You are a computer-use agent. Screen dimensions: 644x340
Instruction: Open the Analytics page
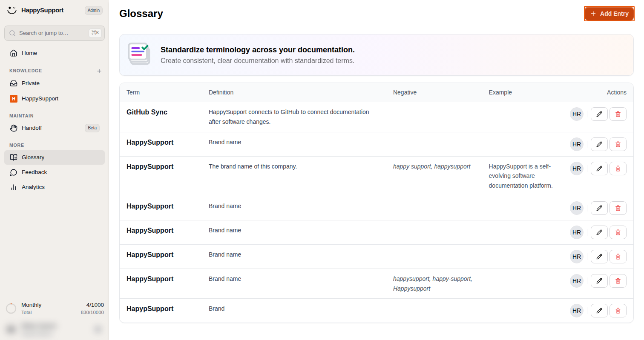55,187
